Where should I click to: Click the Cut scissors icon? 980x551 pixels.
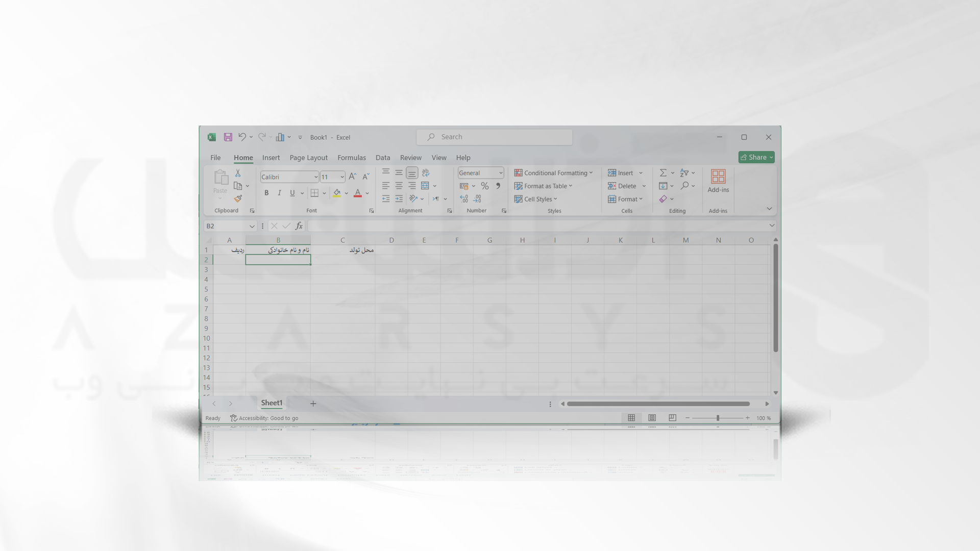pyautogui.click(x=238, y=173)
